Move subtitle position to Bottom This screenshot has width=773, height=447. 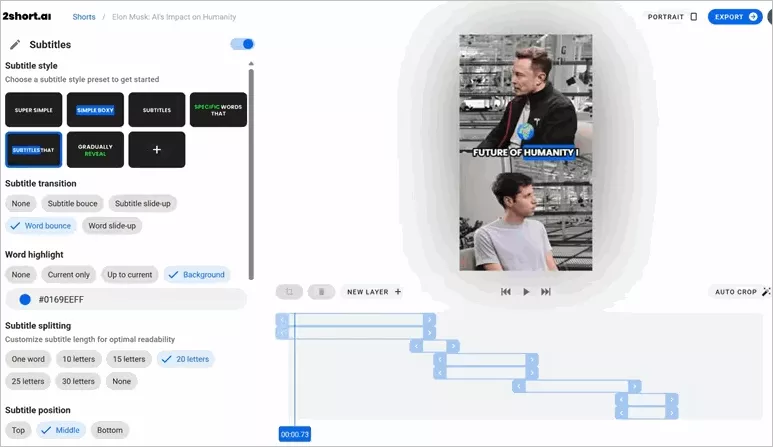coord(109,430)
